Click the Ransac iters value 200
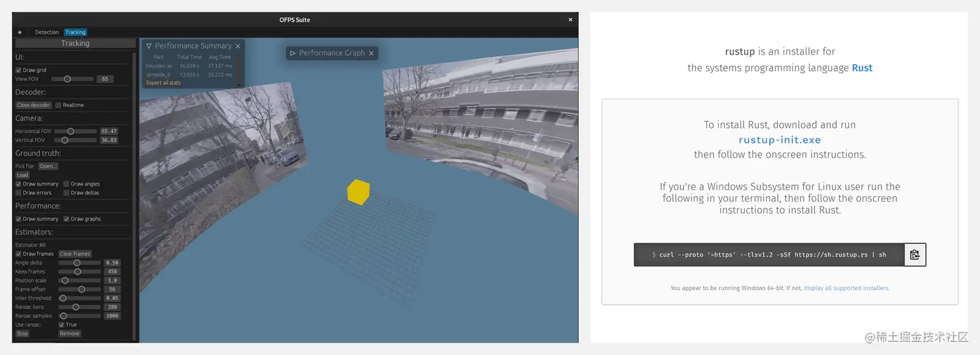 [112, 307]
